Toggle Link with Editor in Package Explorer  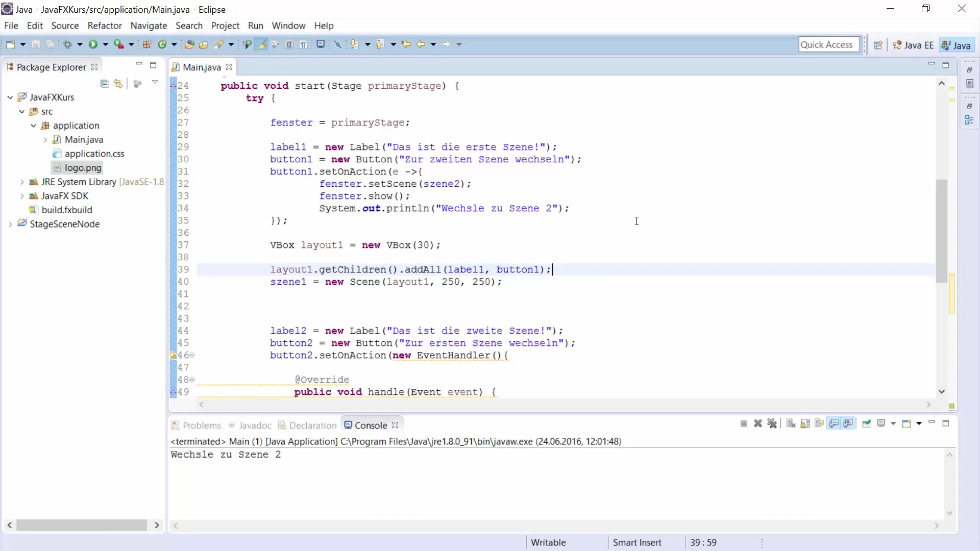point(118,84)
